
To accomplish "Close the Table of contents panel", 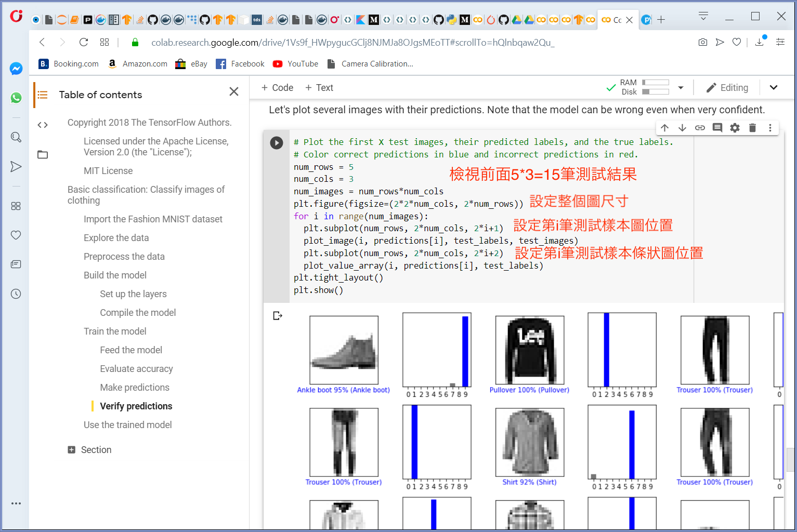I will pos(234,91).
